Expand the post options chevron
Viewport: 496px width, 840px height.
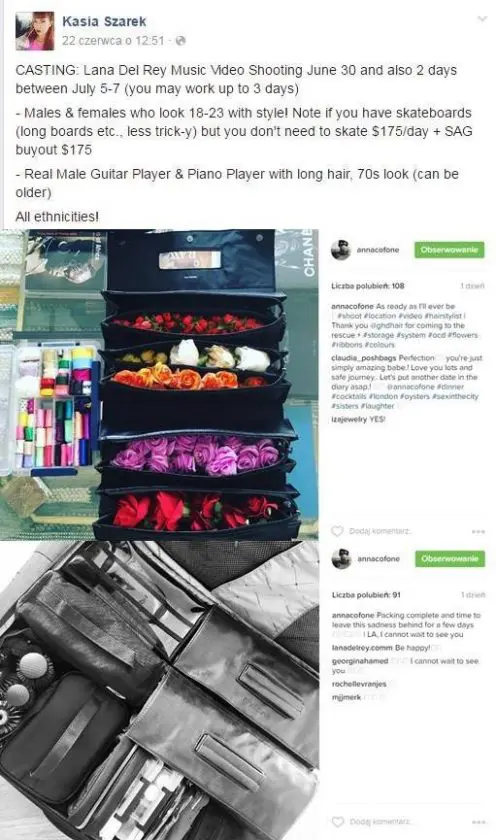pyautogui.click(x=482, y=19)
